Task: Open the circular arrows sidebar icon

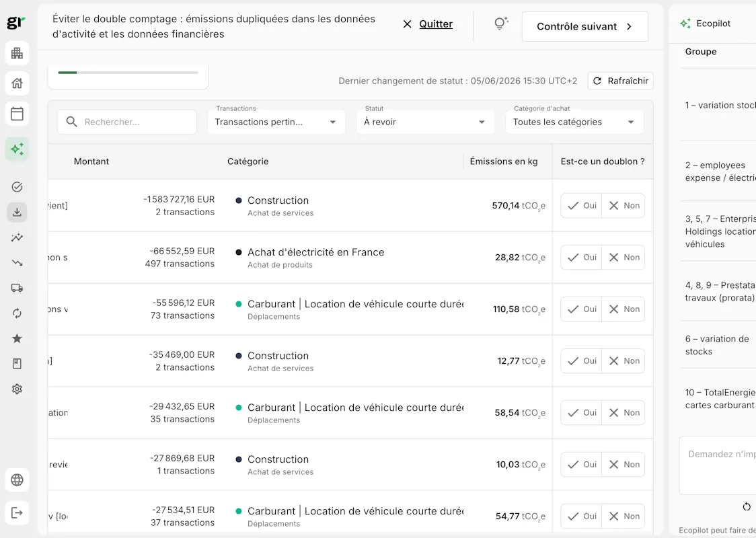Action: click(17, 313)
